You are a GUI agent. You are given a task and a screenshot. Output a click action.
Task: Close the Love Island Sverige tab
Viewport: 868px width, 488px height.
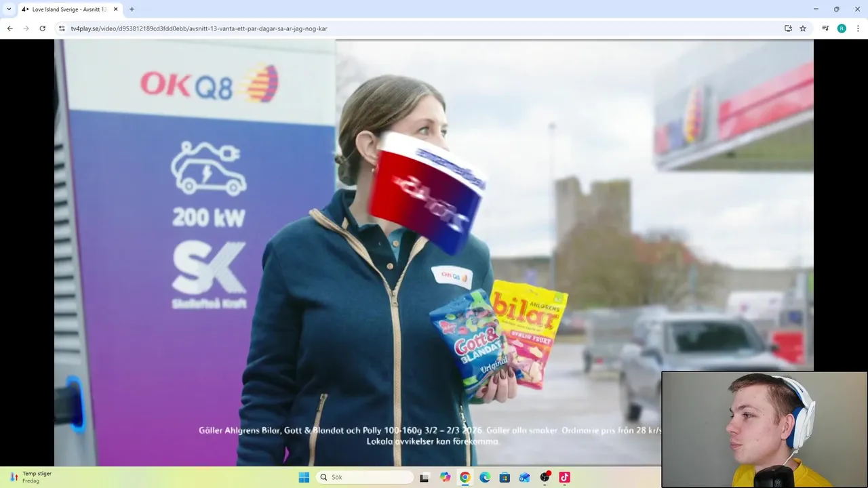115,9
